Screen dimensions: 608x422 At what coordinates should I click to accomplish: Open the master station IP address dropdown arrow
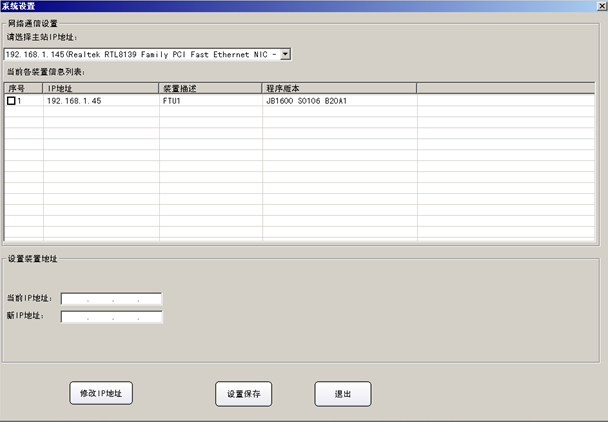click(285, 53)
